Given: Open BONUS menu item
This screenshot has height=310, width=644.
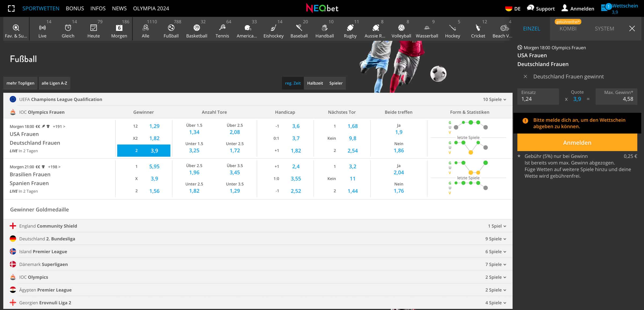Looking at the screenshot, I should 75,8.
